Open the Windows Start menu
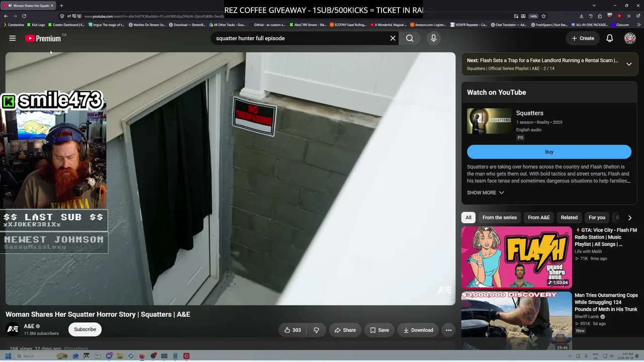 (8, 356)
